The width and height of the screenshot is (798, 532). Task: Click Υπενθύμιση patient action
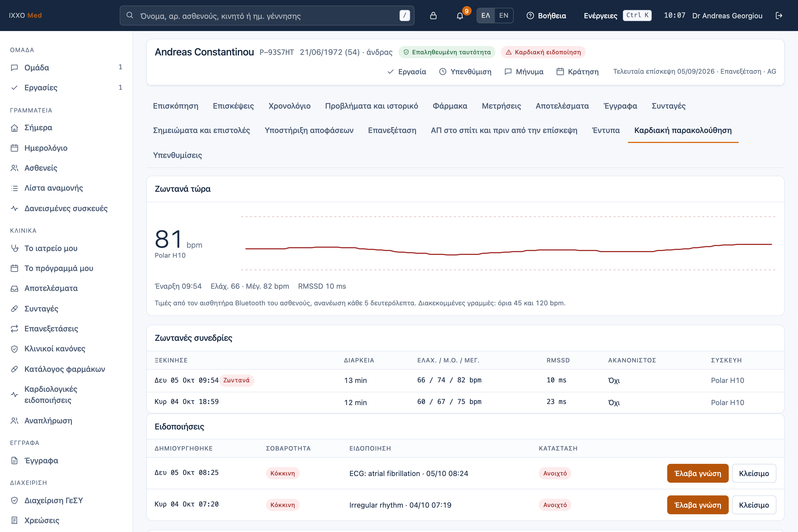click(465, 71)
